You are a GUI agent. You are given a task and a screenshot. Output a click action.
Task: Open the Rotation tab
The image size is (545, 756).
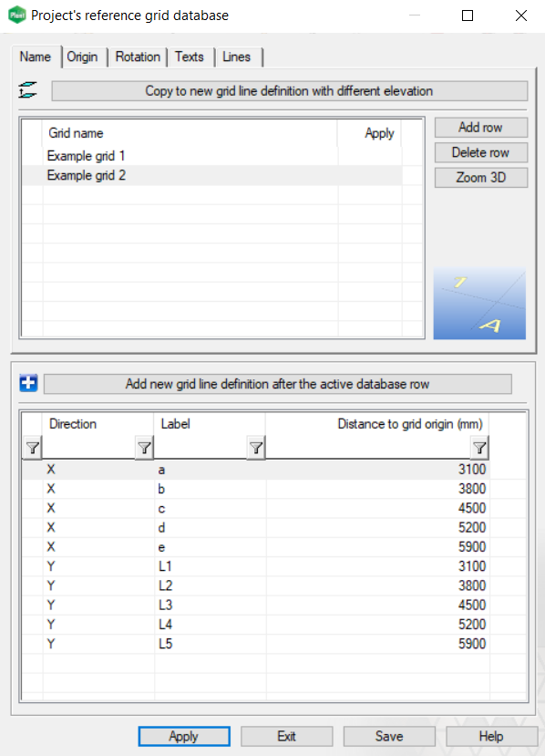coord(138,57)
